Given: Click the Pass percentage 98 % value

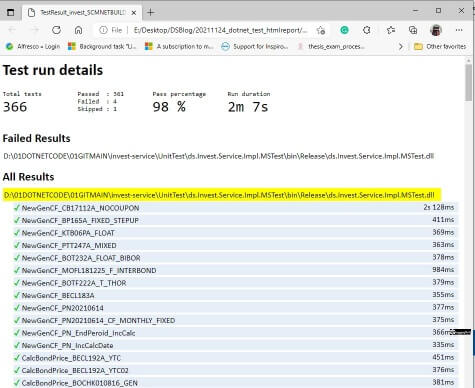Looking at the screenshot, I should point(169,107).
